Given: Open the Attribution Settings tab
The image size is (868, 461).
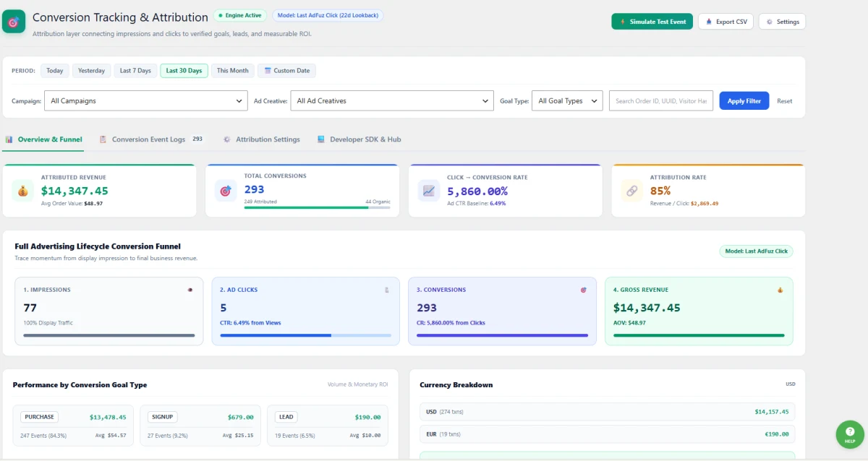Looking at the screenshot, I should click(x=262, y=139).
